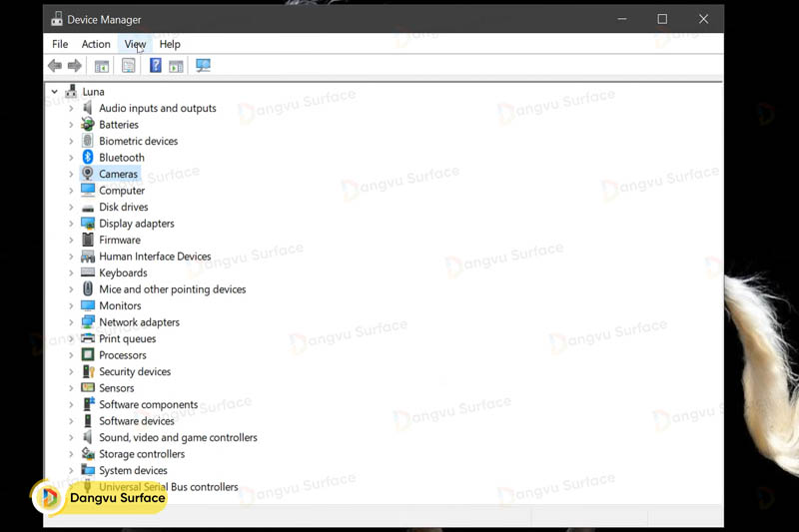
Task: Expand the Display adapters chevron
Action: [x=71, y=223]
